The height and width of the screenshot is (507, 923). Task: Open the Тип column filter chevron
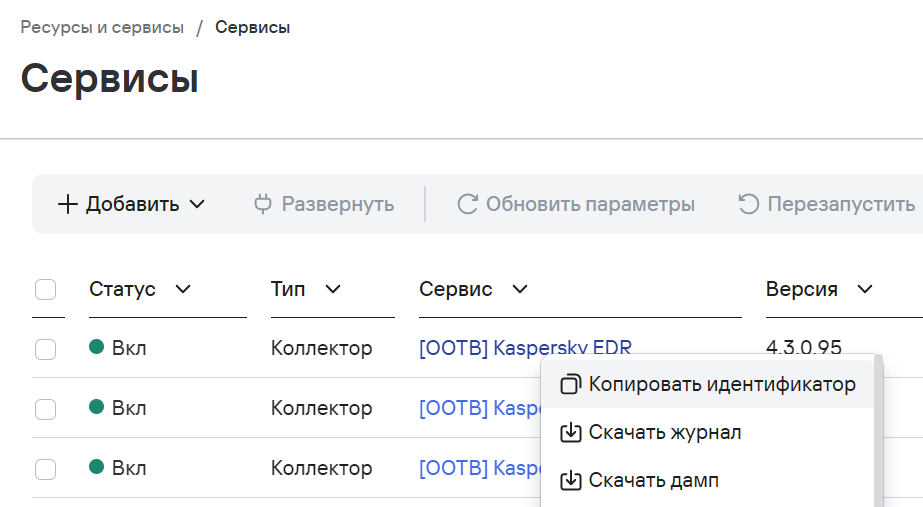point(333,290)
